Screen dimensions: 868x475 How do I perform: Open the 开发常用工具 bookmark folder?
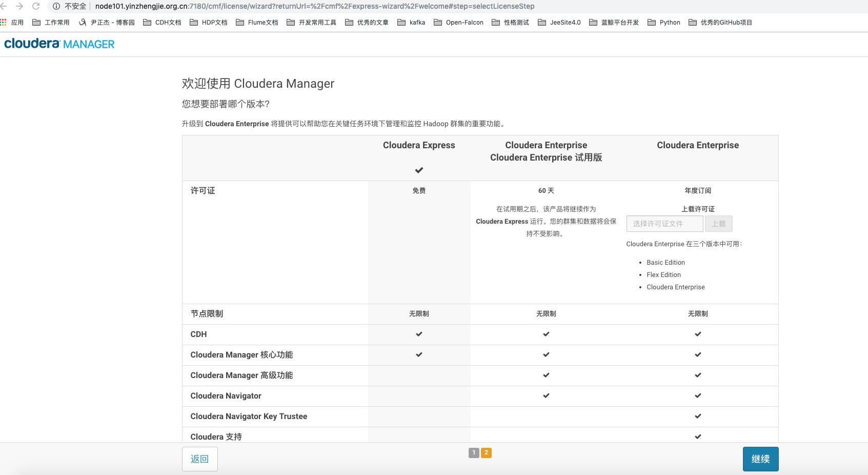coord(311,23)
